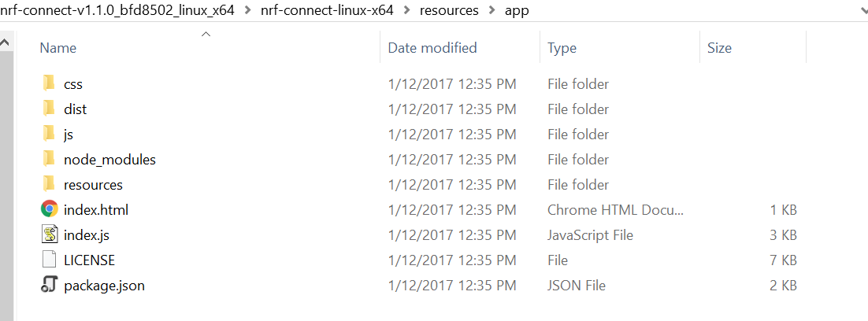
Task: Select the blank LICENSE file icon
Action: 50,260
